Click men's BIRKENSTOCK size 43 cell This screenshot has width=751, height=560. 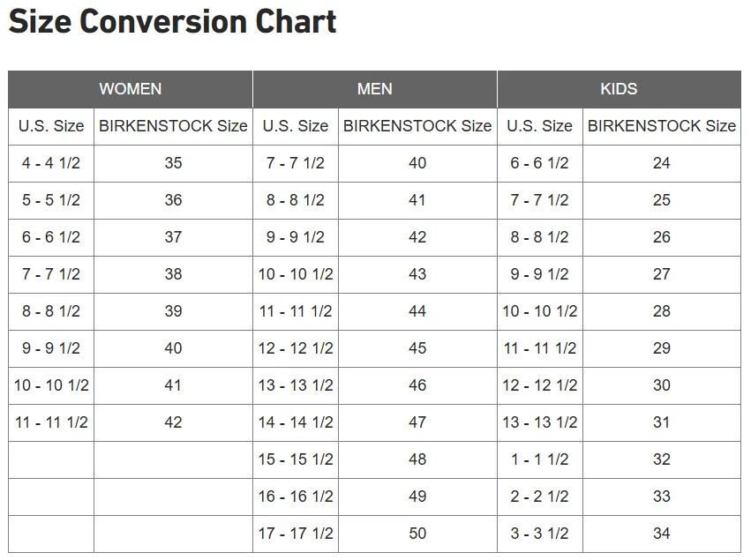point(417,274)
